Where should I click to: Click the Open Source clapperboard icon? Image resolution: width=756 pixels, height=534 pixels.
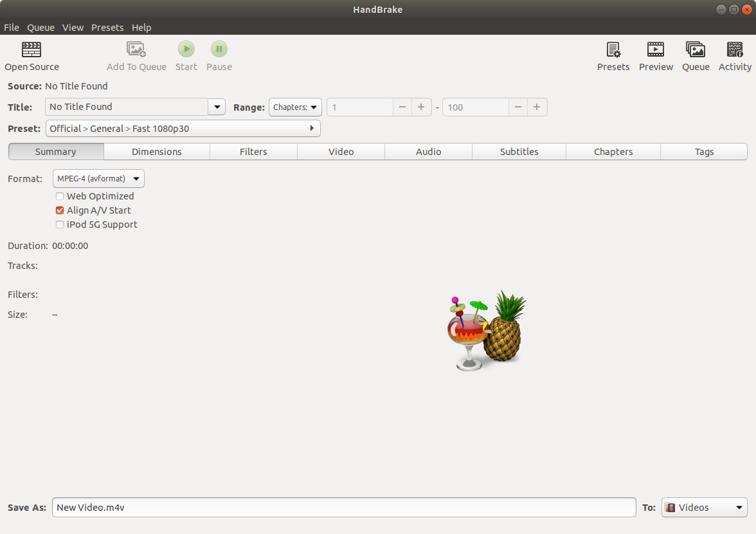(32, 50)
